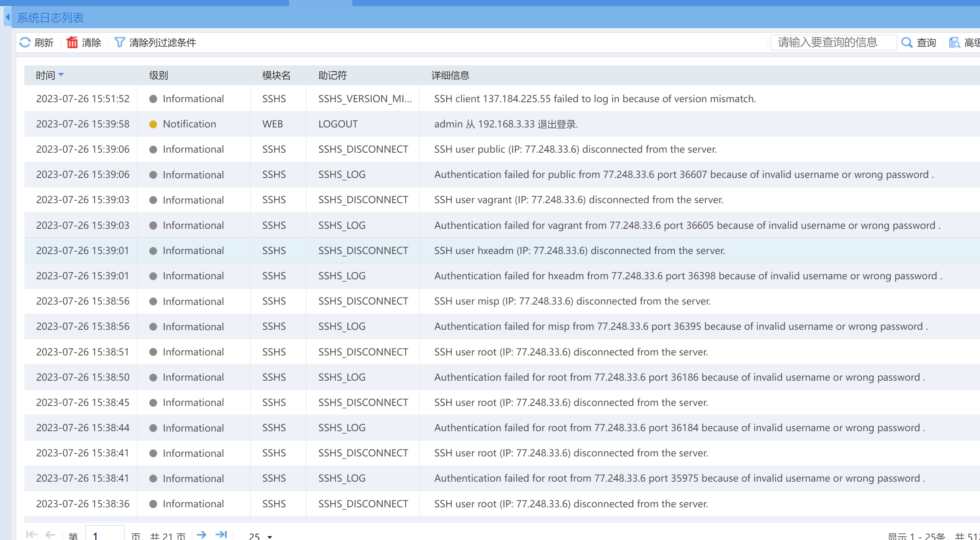Image resolution: width=980 pixels, height=540 pixels.
Task: Click the yellow Notification level dot
Action: (153, 124)
